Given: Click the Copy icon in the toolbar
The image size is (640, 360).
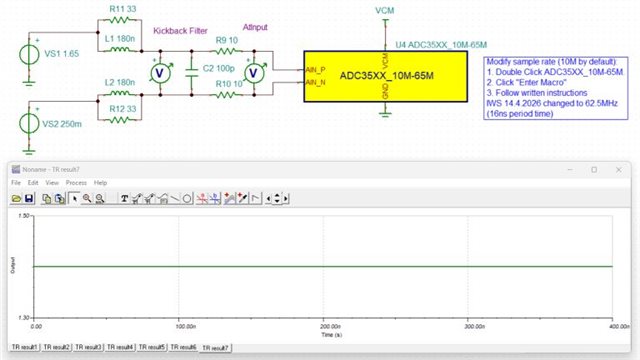Looking at the screenshot, I should tap(47, 199).
